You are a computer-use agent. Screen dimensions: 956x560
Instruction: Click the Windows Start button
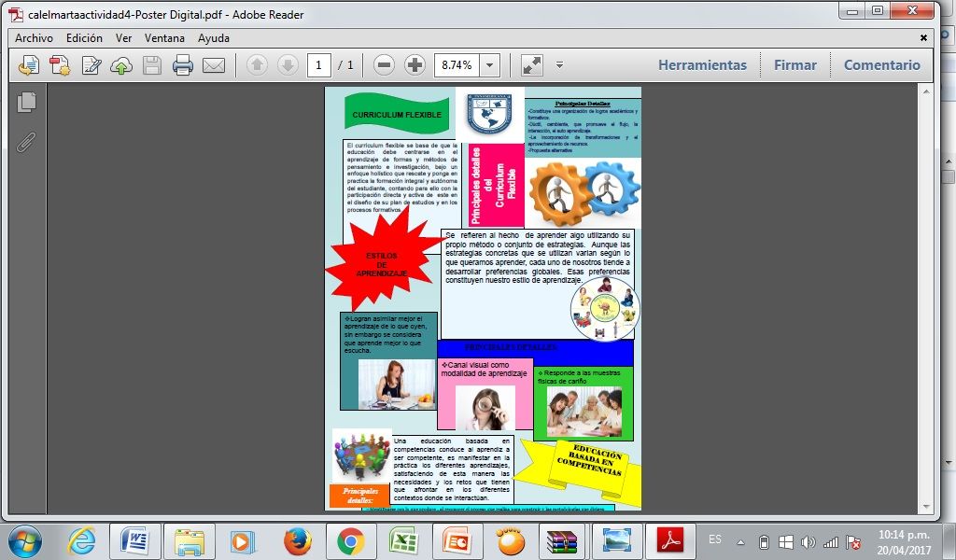pos(25,541)
